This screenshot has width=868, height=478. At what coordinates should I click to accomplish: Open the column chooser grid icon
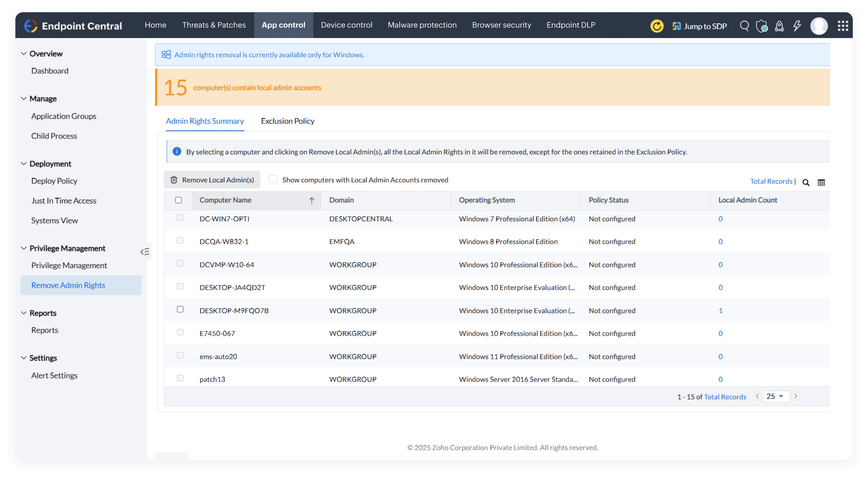click(x=821, y=182)
